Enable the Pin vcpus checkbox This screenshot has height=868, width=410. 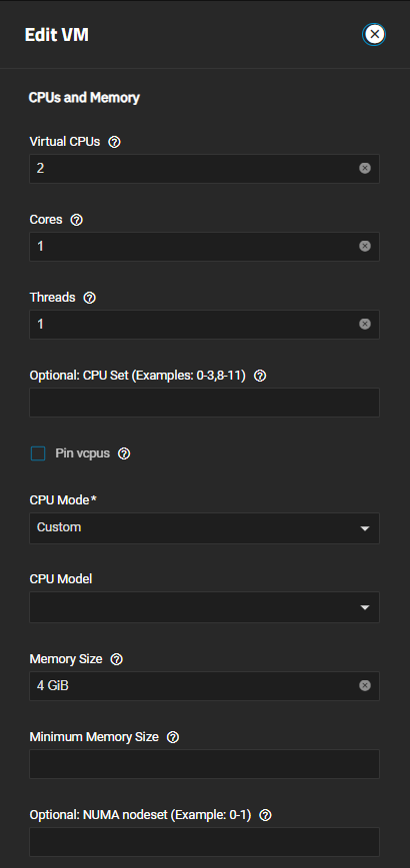click(38, 453)
